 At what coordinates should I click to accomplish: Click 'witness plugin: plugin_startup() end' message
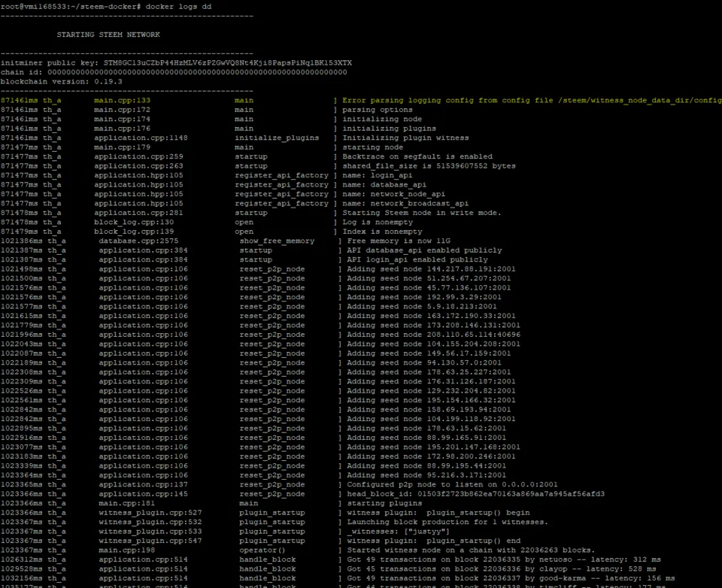(433, 541)
